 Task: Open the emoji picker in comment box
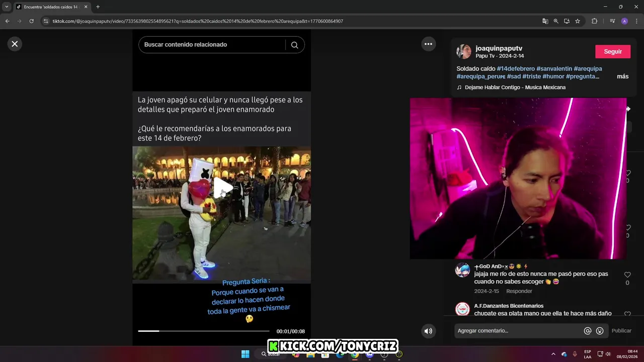(600, 331)
